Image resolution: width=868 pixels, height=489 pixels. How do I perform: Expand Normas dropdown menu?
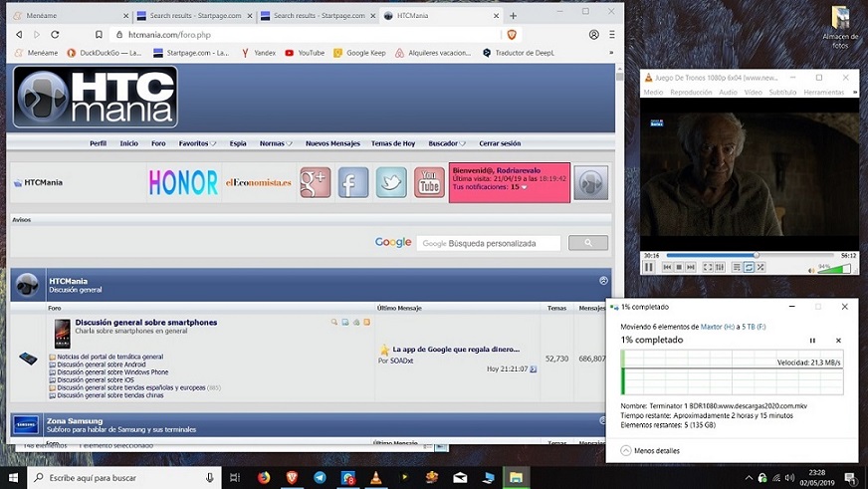tap(276, 143)
